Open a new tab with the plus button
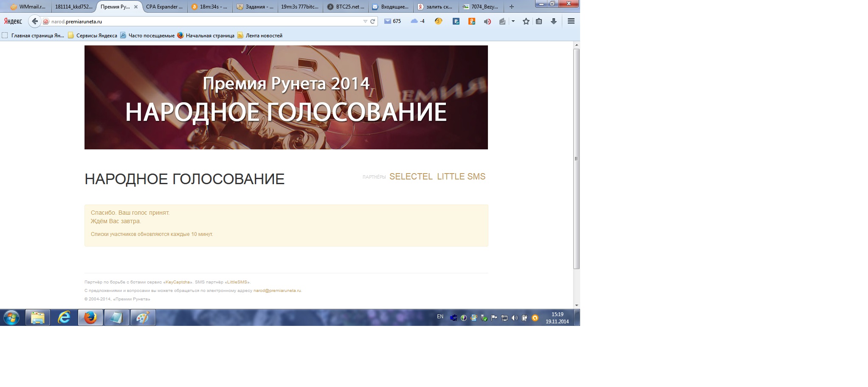 (512, 7)
